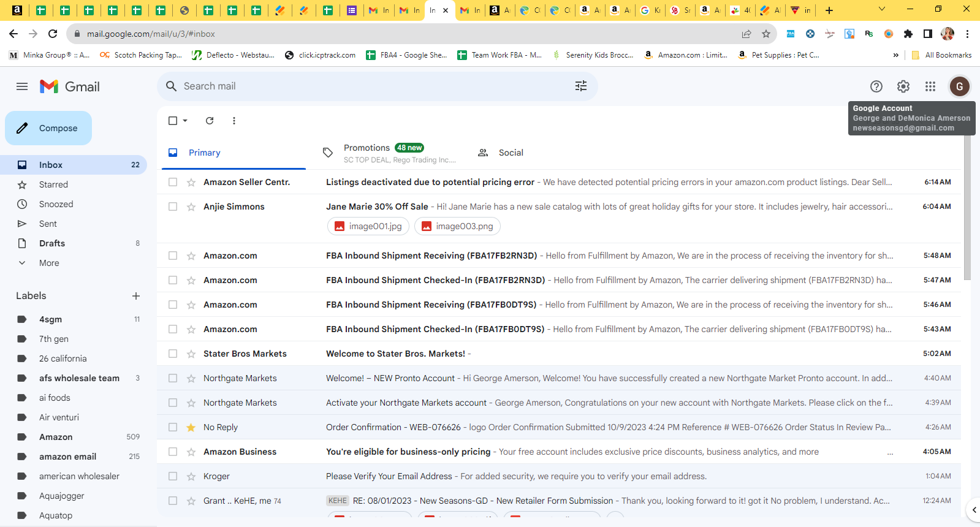Open the Sent folder
This screenshot has width=980, height=527.
74,224
